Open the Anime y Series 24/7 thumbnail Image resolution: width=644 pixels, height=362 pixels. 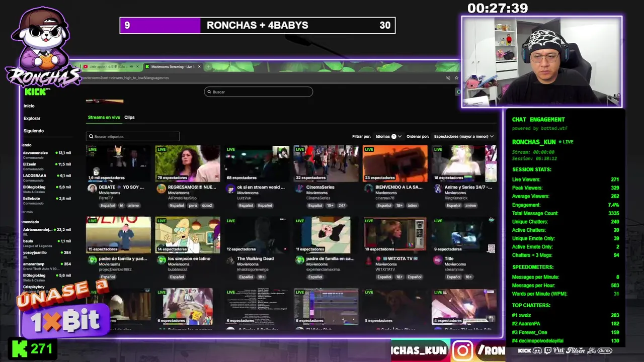tap(464, 163)
